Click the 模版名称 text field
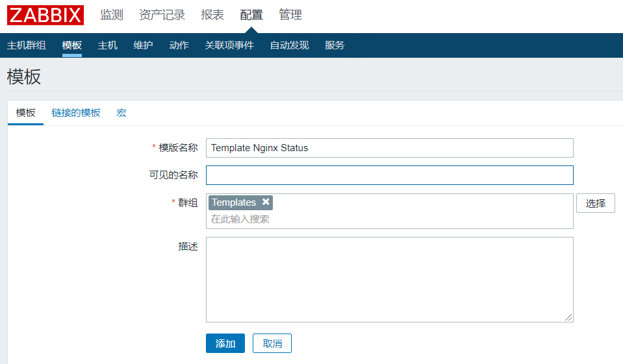This screenshot has height=364, width=623. point(389,148)
